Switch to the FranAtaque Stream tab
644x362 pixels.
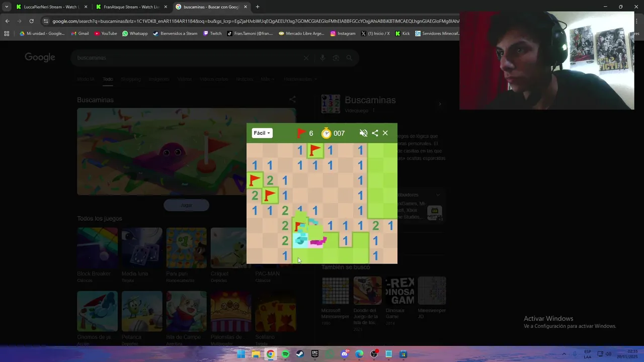[x=131, y=7]
